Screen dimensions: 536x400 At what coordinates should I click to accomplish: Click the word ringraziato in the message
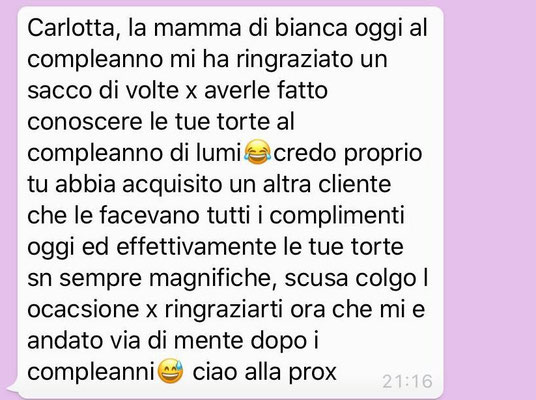point(295,59)
